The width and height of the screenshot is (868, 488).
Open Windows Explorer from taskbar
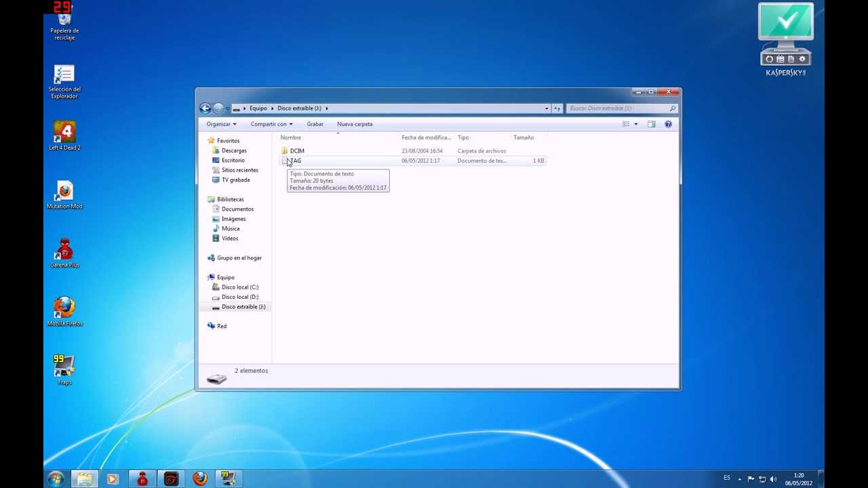click(84, 479)
